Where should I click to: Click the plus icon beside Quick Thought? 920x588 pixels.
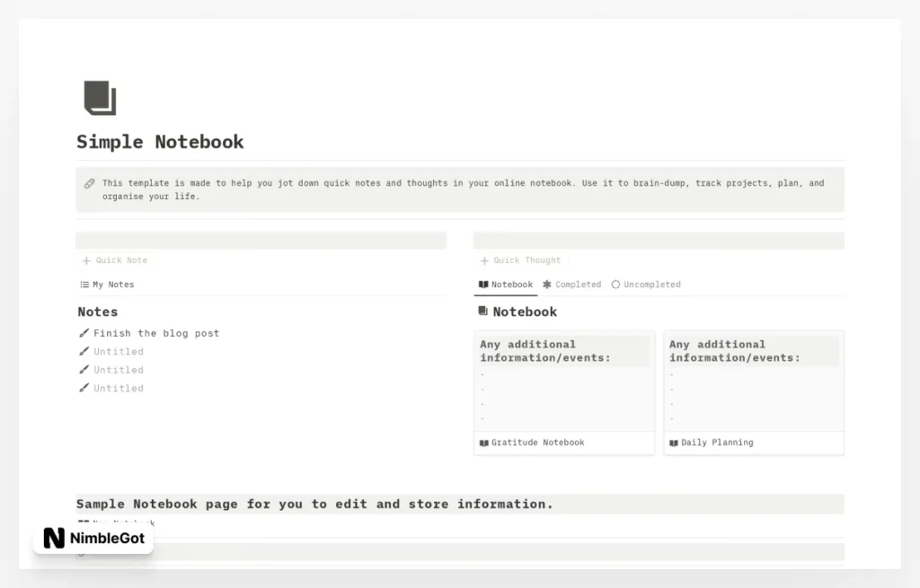(483, 260)
